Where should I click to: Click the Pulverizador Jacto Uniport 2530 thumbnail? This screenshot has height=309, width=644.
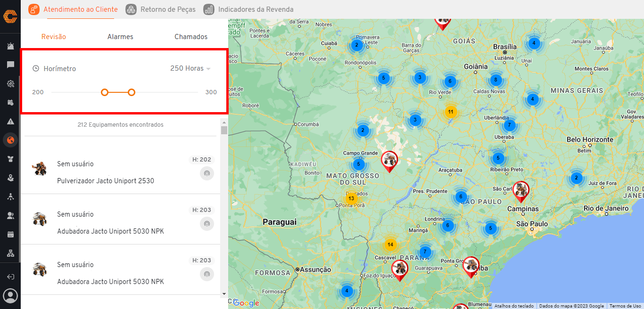tap(40, 168)
